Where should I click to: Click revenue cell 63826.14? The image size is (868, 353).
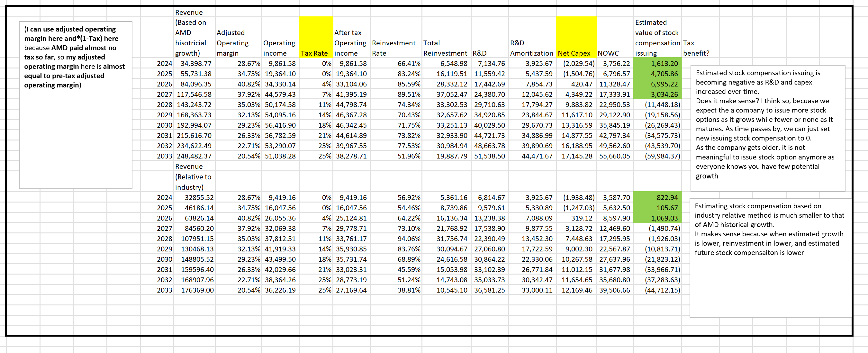[x=194, y=218]
